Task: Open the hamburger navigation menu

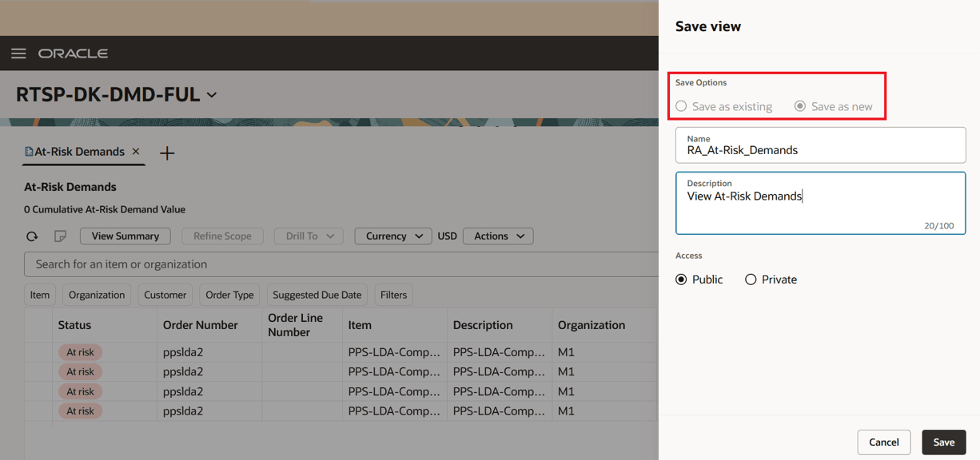Action: point(18,54)
